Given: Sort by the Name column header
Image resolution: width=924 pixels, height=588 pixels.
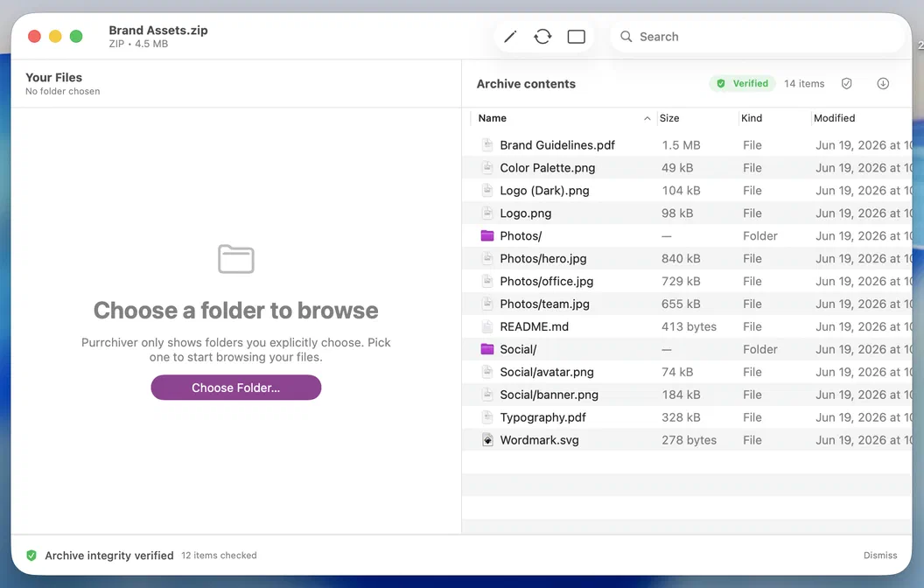Looking at the screenshot, I should pos(493,118).
